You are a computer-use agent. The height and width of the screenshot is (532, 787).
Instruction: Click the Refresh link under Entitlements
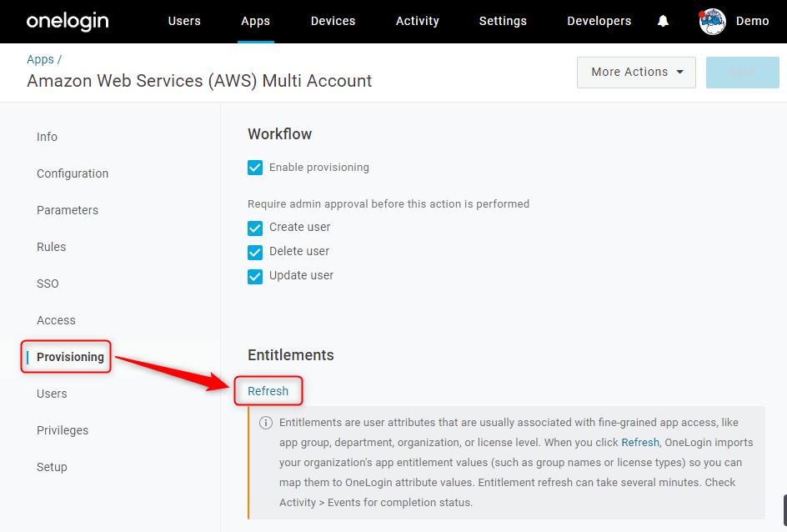268,391
